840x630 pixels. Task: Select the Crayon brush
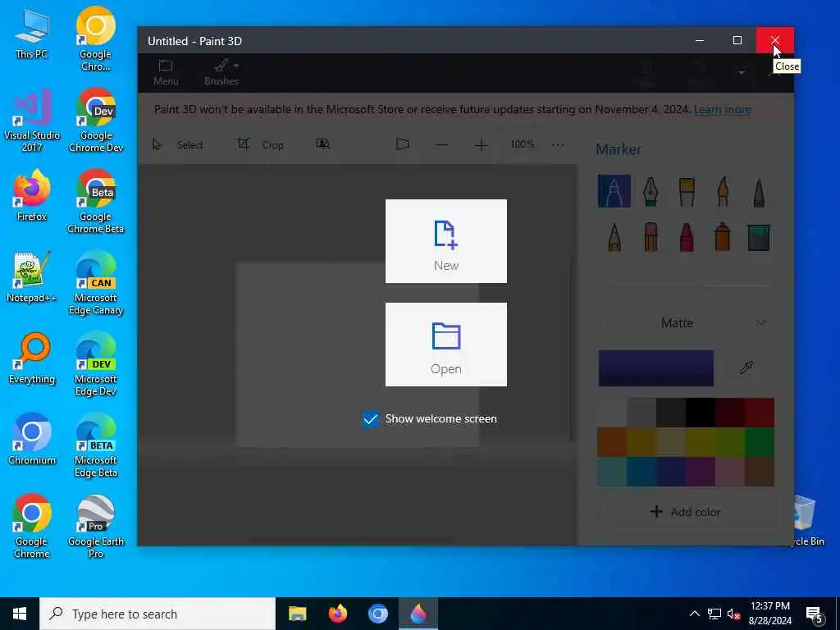pos(687,236)
